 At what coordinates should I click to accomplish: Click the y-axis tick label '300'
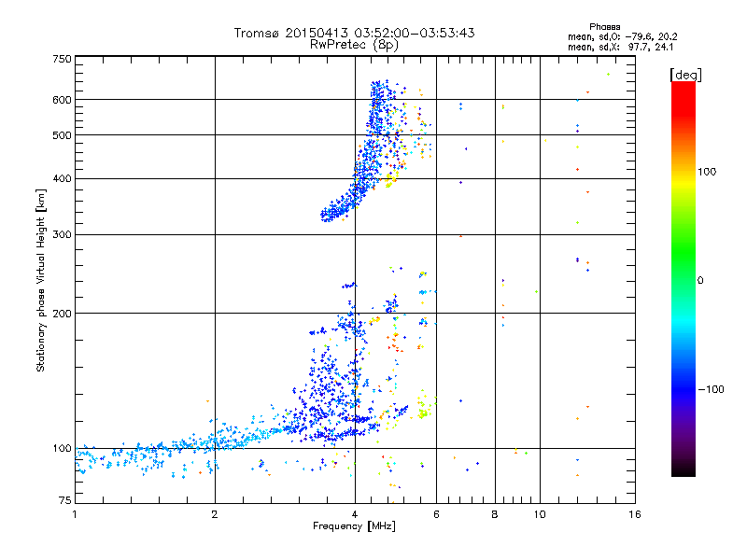63,235
